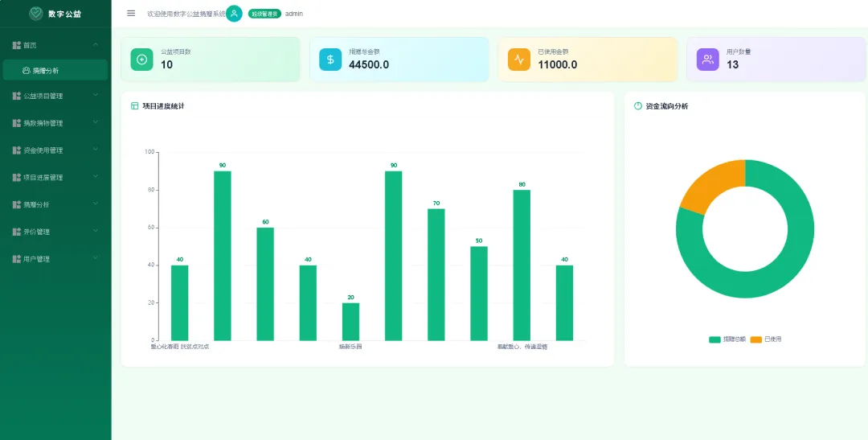This screenshot has height=440, width=868.
Task: Click the 项目进度统计 chart title
Action: [163, 106]
